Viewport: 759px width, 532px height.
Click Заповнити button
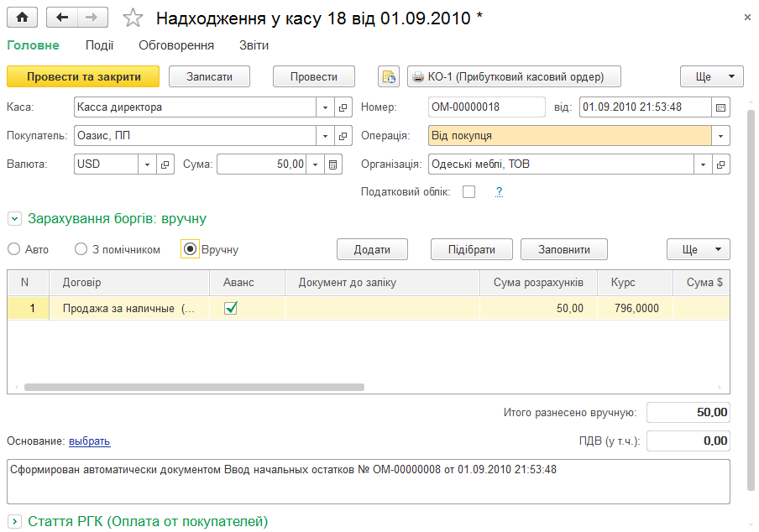click(x=564, y=249)
